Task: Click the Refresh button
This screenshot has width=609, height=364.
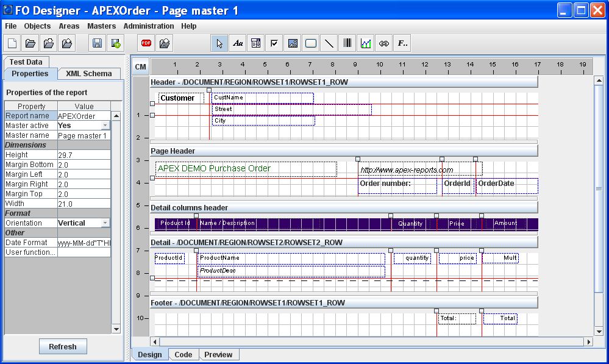Action: [x=63, y=347]
